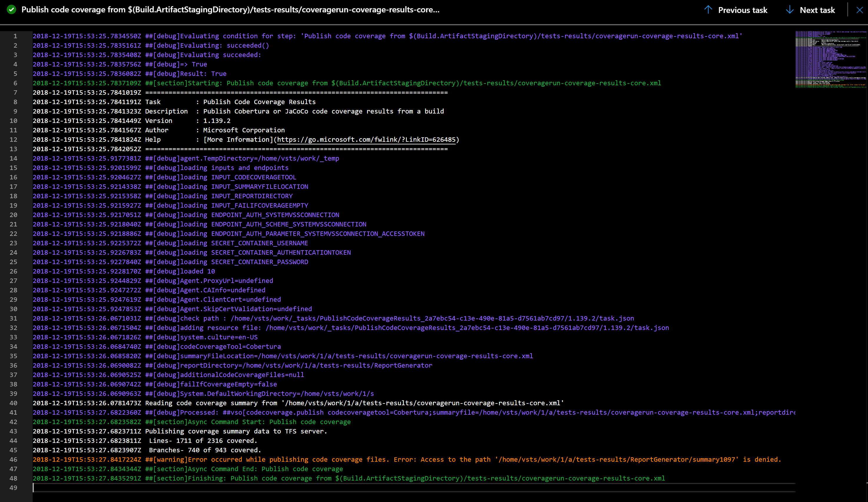868x502 pixels.
Task: Click the green success checkmark icon
Action: click(x=11, y=10)
